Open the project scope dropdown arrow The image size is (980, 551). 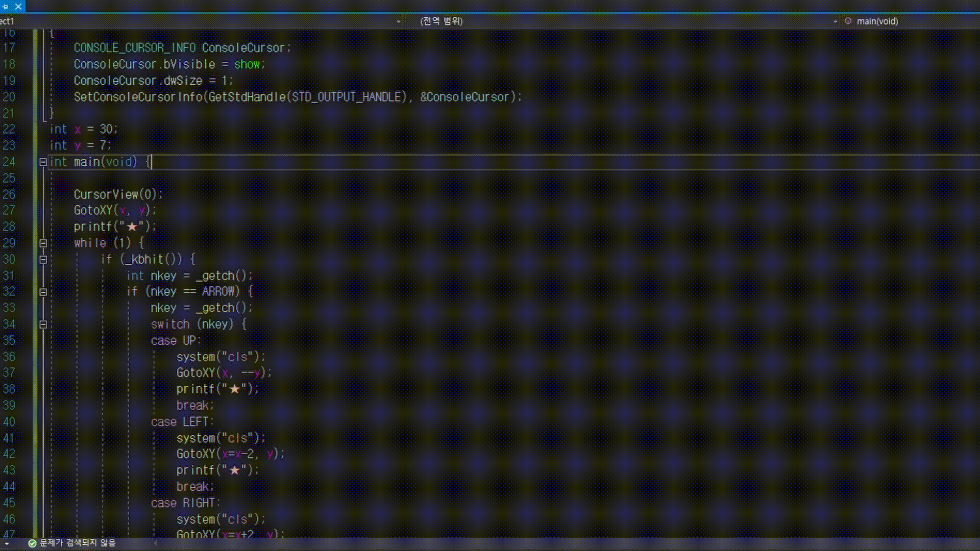[399, 21]
